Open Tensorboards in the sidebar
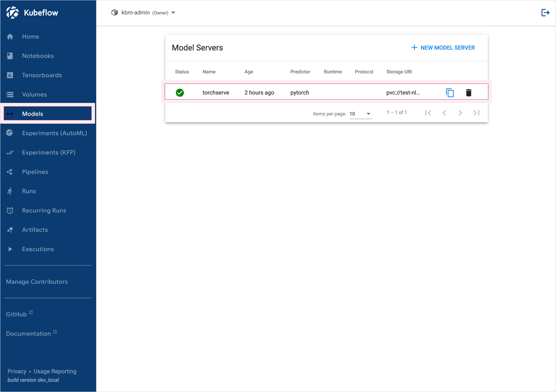 pyautogui.click(x=48, y=75)
